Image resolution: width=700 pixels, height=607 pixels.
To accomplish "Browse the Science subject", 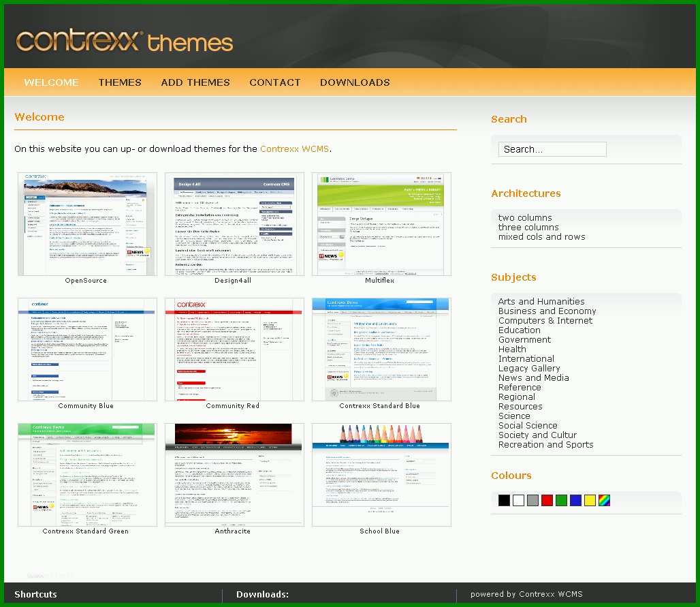I will (x=514, y=416).
